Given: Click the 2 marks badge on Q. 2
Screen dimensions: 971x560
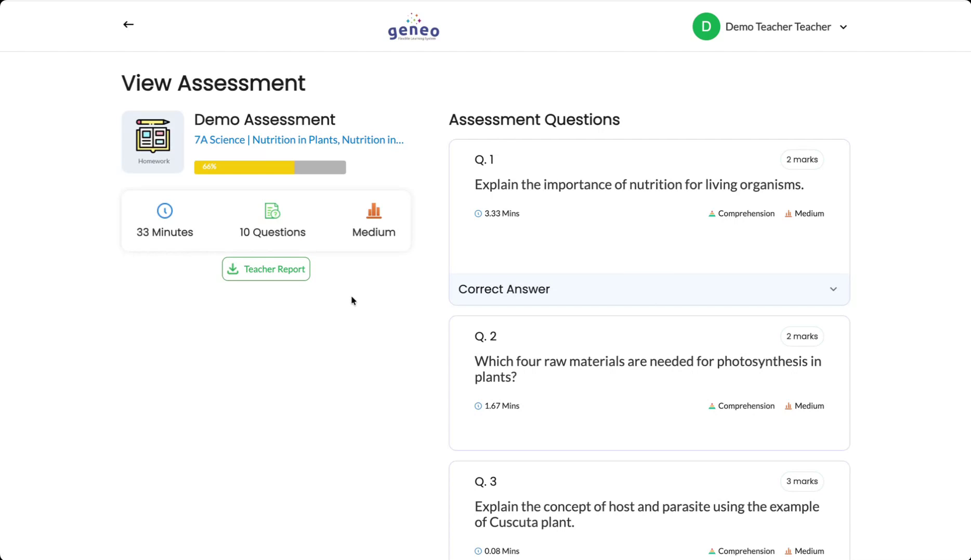Looking at the screenshot, I should coord(802,337).
